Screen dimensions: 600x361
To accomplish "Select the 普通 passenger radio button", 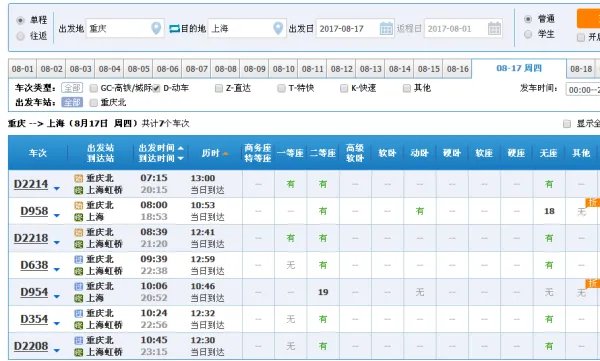I will [x=528, y=19].
